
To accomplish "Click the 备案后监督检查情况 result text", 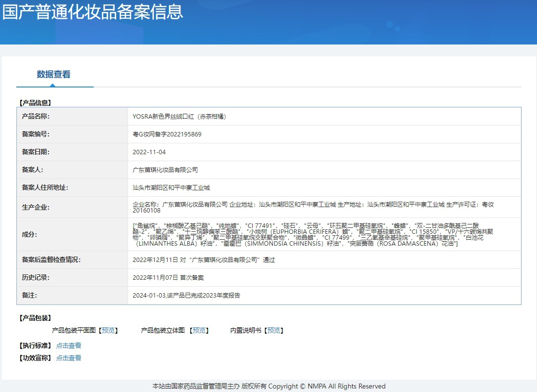I will [x=204, y=260].
